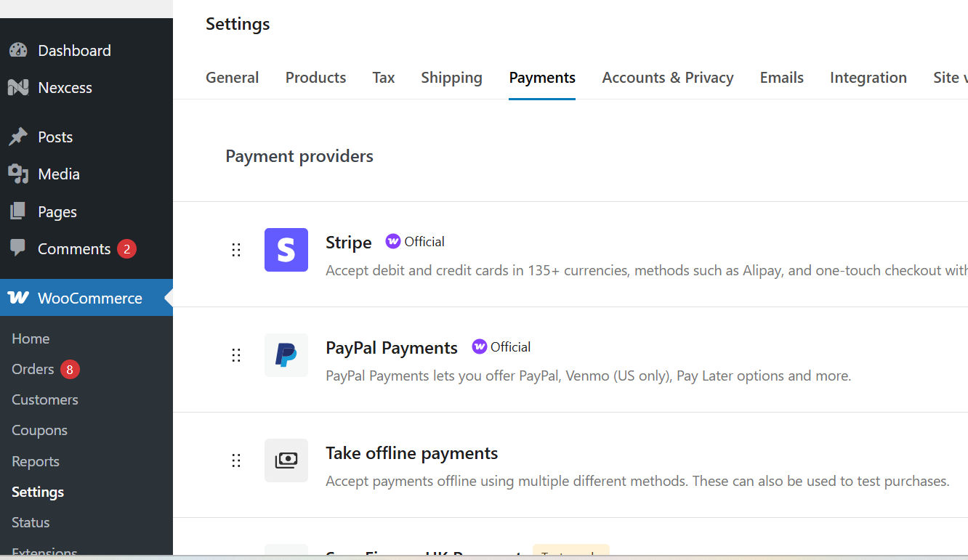The width and height of the screenshot is (968, 560).
Task: Grab the Stripe row drag handle
Action: (x=236, y=250)
